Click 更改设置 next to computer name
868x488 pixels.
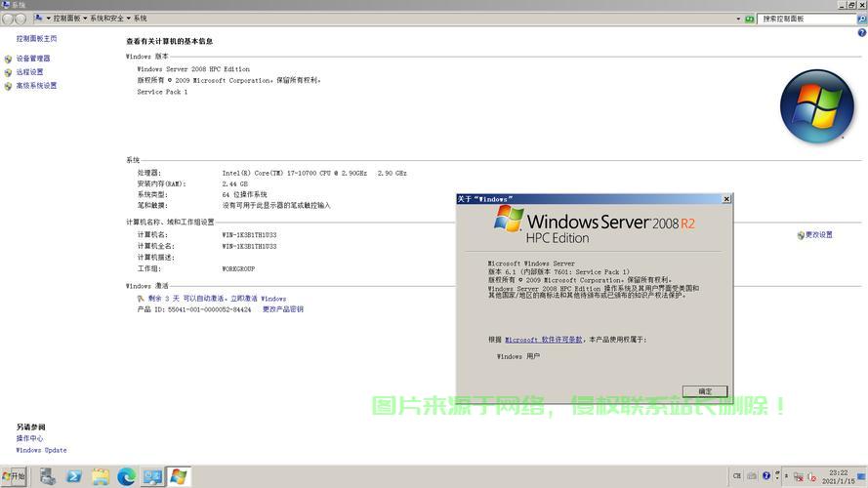tap(818, 235)
